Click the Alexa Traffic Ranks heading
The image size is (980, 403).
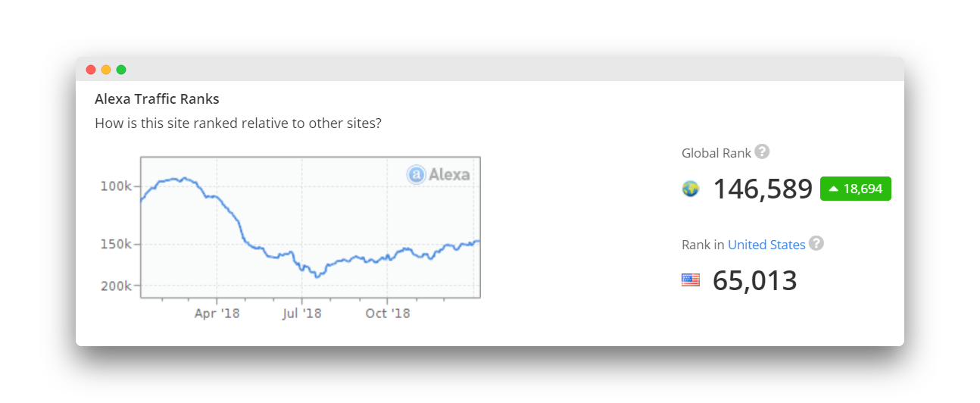(157, 98)
